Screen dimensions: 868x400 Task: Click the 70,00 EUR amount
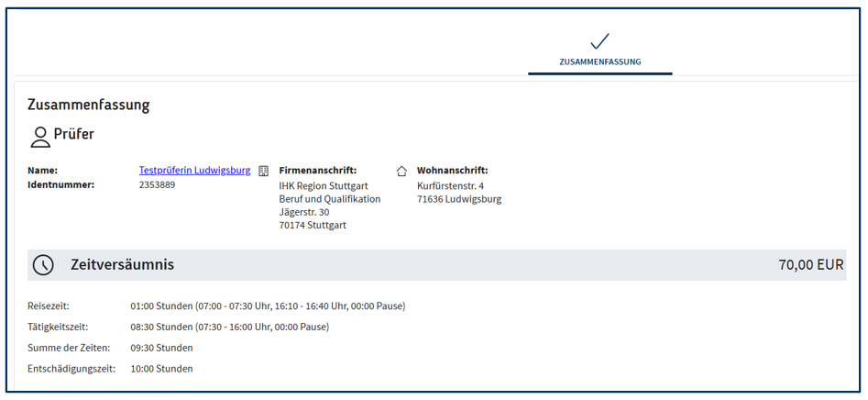(x=810, y=265)
